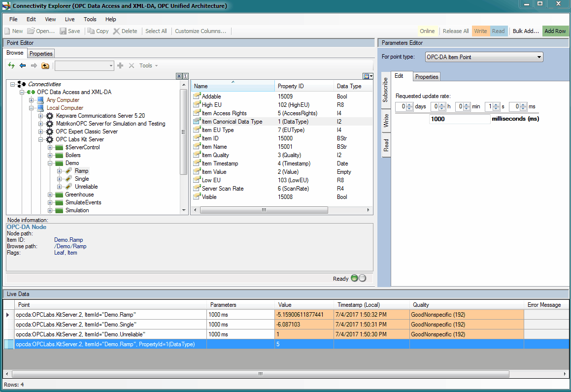Toggle the Read mode button
This screenshot has width=571, height=392.
click(499, 31)
